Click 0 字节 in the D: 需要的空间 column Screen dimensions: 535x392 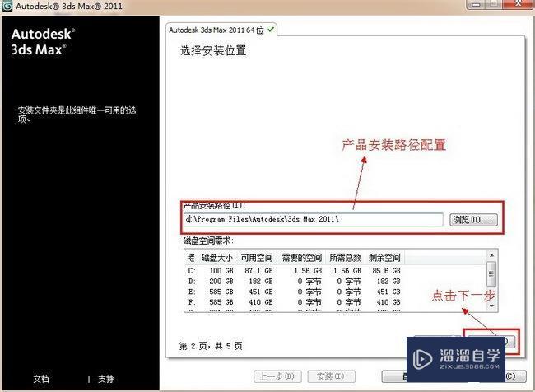click(309, 282)
